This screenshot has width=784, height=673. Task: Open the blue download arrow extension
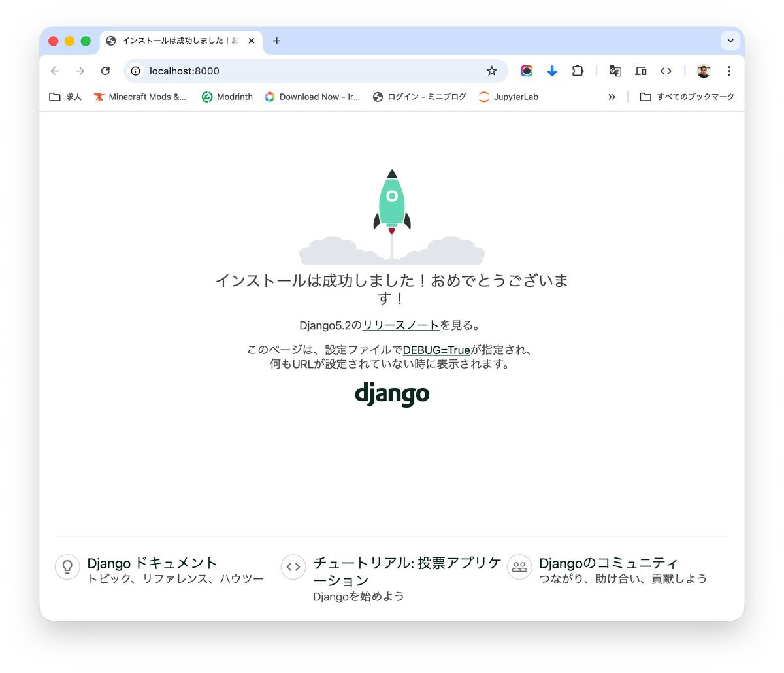click(x=552, y=71)
